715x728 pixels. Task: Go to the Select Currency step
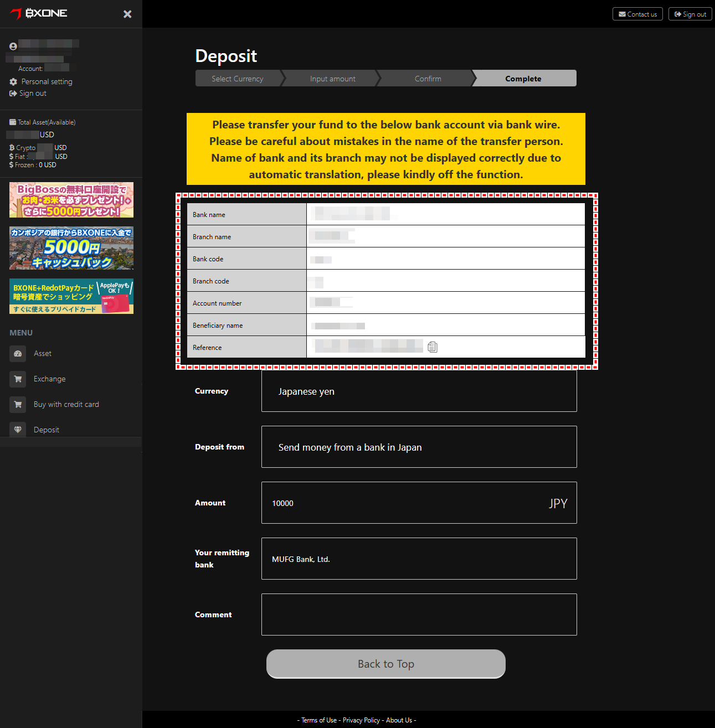(x=238, y=79)
